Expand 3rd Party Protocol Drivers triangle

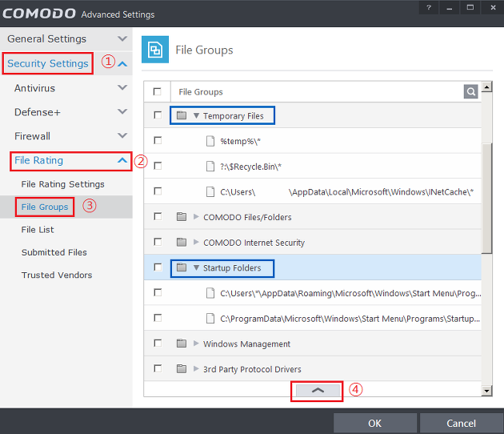point(196,369)
